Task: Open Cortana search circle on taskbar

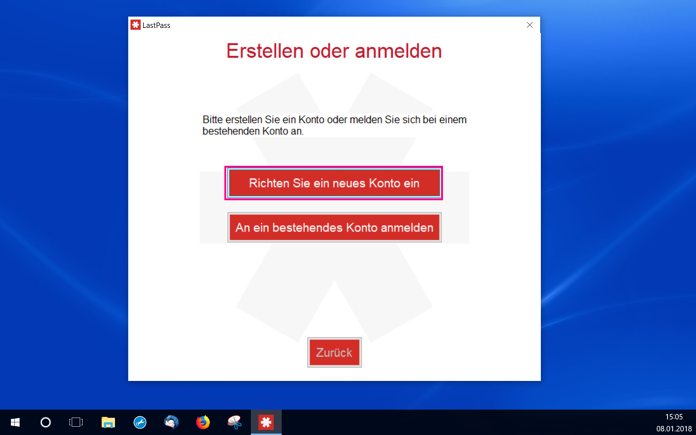Action: coord(46,422)
